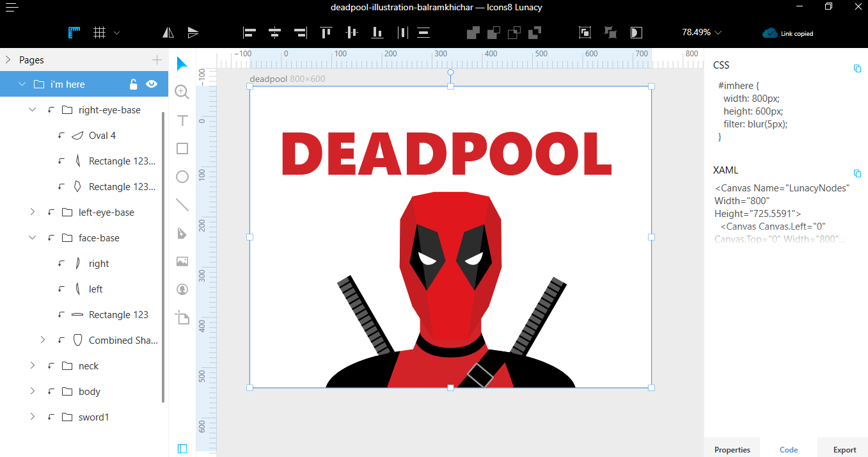Viewport: 868px width, 457px height.
Task: Add a new page with plus
Action: click(x=157, y=60)
